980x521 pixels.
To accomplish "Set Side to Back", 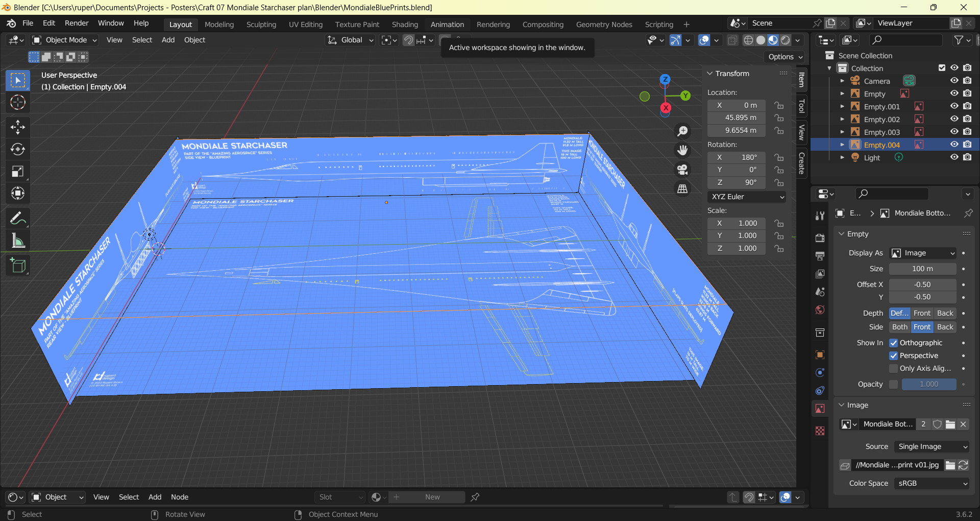I will (x=945, y=327).
